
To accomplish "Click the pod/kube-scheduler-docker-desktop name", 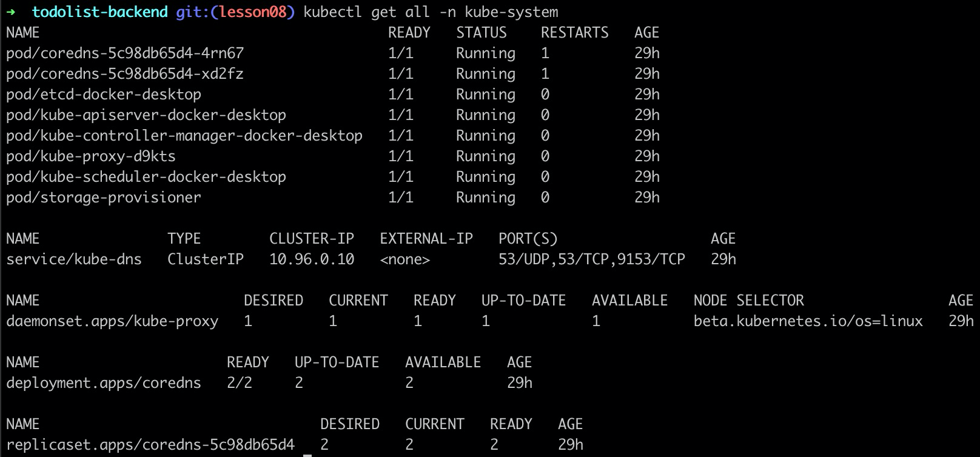I will click(x=146, y=177).
